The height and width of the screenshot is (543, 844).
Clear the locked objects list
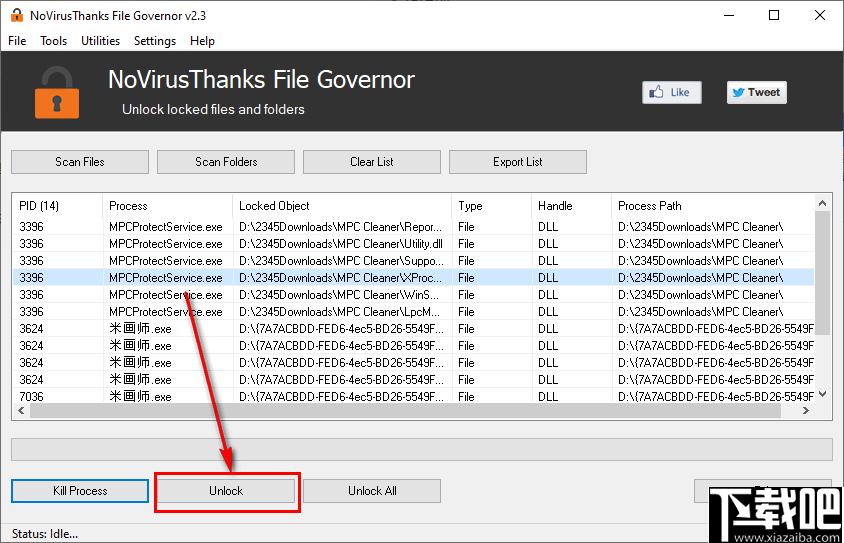(x=372, y=162)
